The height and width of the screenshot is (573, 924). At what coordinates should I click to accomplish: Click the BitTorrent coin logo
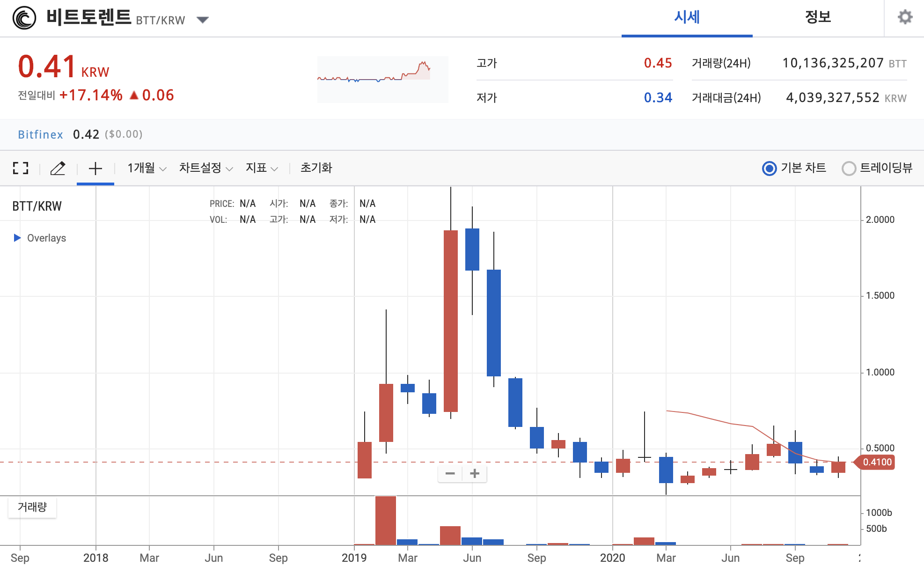click(x=24, y=18)
